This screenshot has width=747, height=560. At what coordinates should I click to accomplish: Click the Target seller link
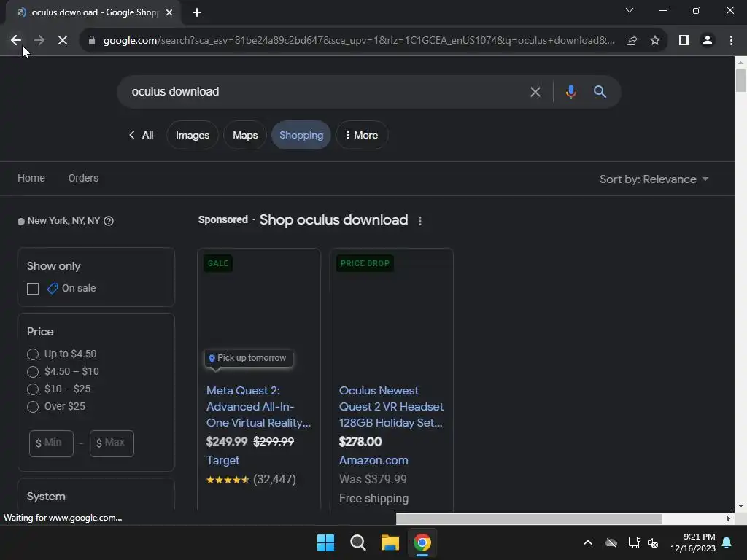(222, 461)
